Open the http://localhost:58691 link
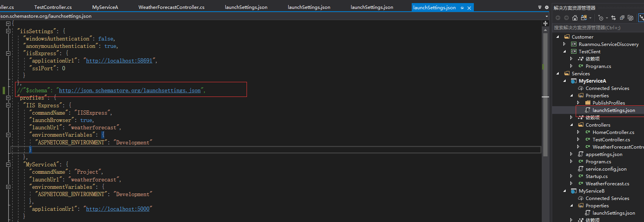This screenshot has height=222, width=644. coord(119,61)
